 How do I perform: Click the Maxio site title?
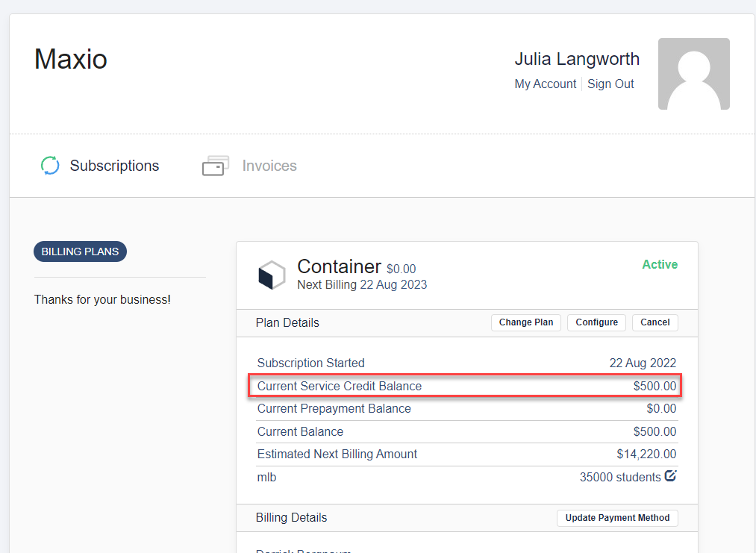[71, 59]
